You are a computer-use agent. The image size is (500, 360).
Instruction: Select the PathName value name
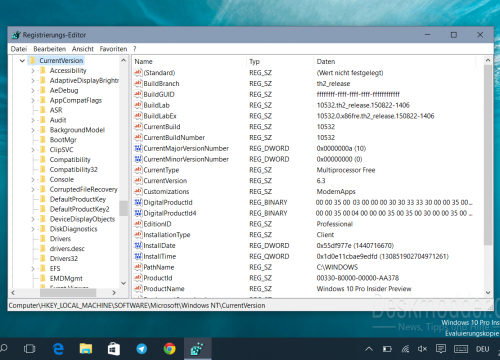click(159, 267)
